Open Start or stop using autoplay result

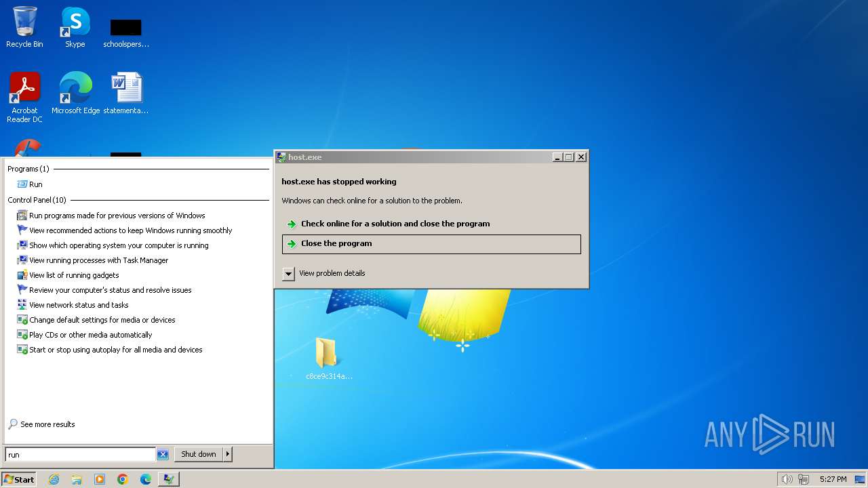tap(110, 350)
